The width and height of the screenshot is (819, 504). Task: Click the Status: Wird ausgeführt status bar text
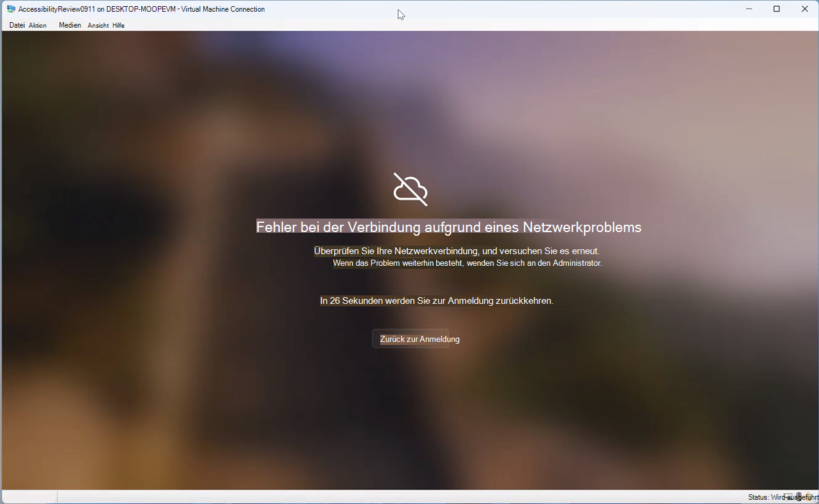[783, 497]
